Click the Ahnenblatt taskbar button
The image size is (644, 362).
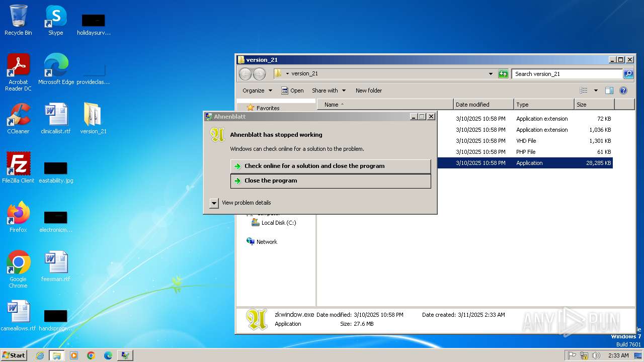point(125,355)
